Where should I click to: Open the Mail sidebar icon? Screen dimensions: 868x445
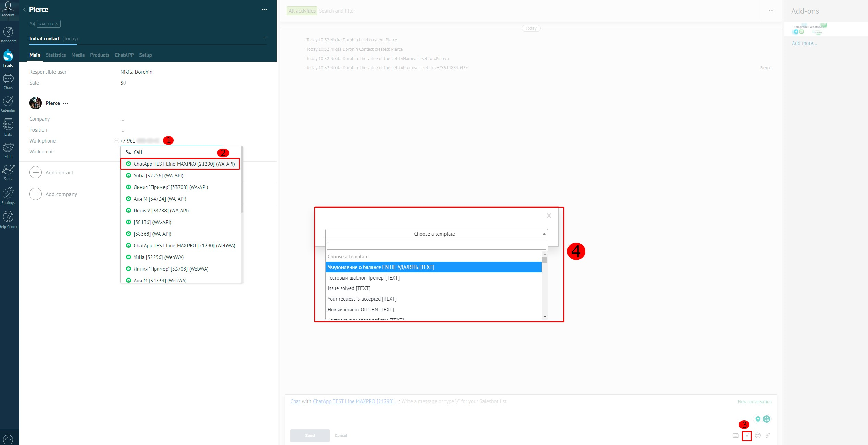pyautogui.click(x=8, y=150)
